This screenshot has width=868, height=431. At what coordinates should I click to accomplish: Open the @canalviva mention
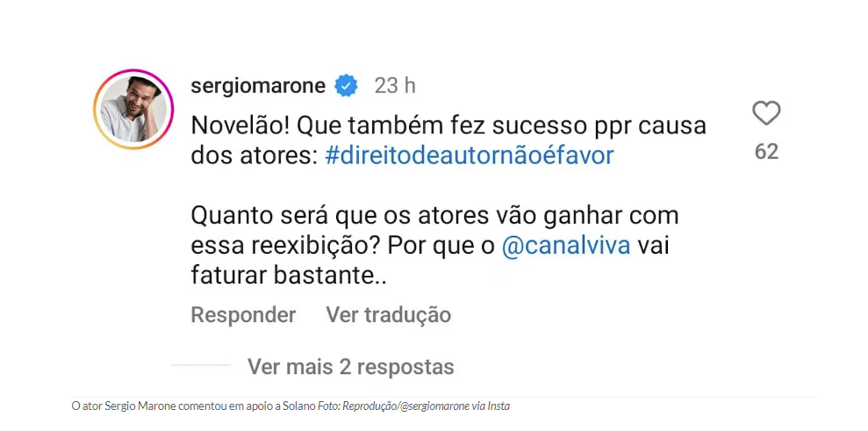click(566, 246)
